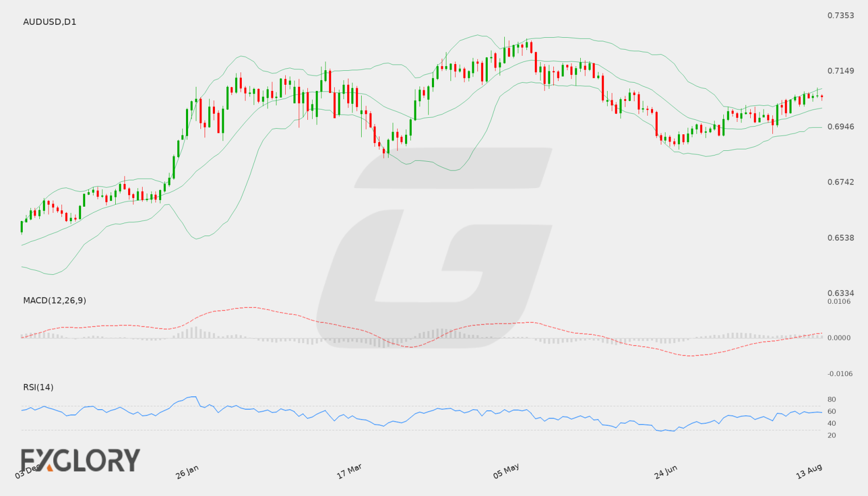Click the MACD -0.0106 scale label

pyautogui.click(x=839, y=374)
